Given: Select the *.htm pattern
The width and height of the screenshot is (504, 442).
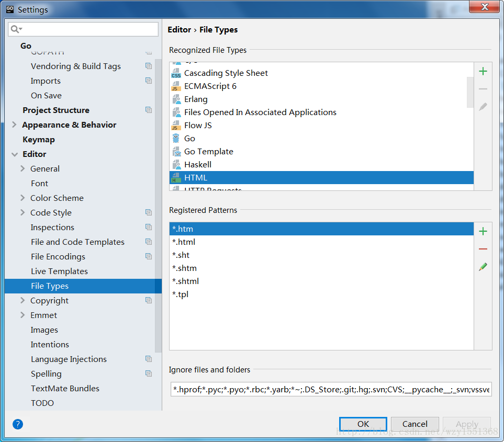Looking at the screenshot, I should pyautogui.click(x=321, y=229).
